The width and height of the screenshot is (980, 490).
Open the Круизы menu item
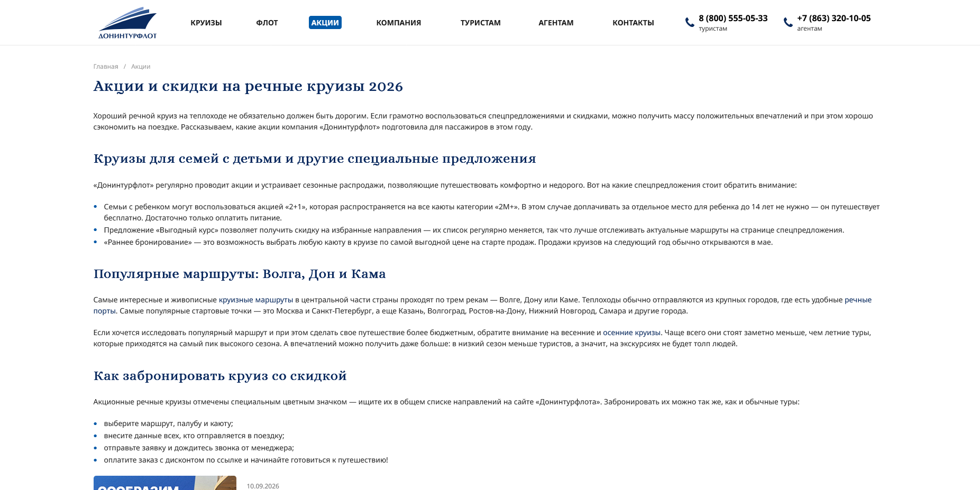click(206, 23)
